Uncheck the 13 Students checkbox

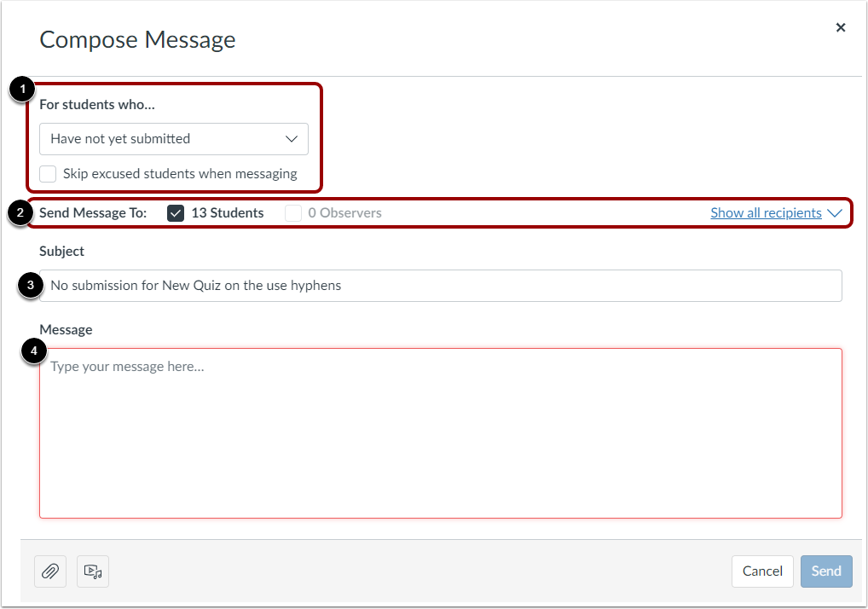(176, 212)
